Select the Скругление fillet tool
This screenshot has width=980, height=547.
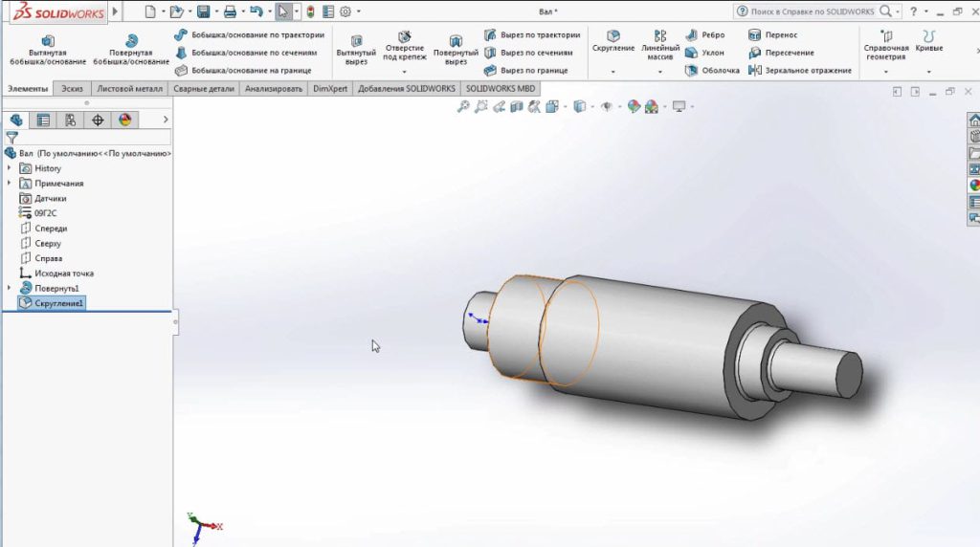pos(613,41)
